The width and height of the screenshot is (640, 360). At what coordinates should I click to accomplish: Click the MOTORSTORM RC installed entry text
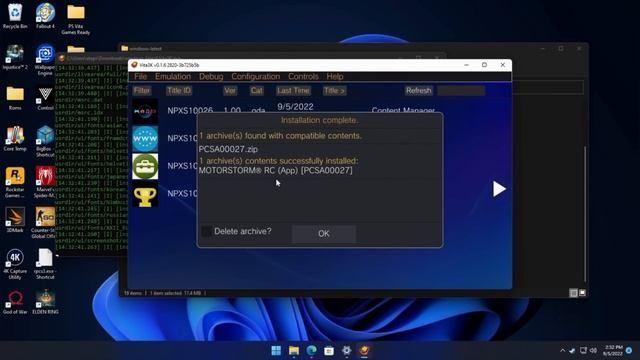click(276, 171)
